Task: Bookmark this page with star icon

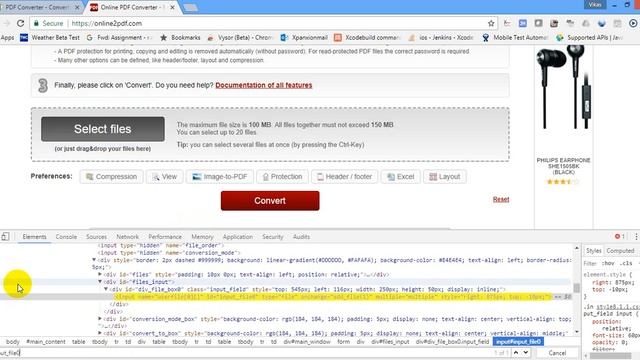Action: point(491,24)
